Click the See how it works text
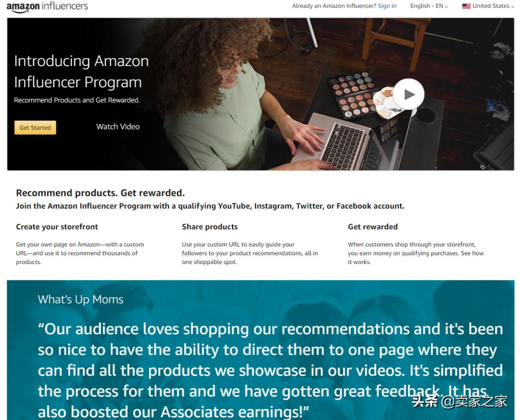This screenshot has height=420, width=520. pyautogui.click(x=416, y=257)
